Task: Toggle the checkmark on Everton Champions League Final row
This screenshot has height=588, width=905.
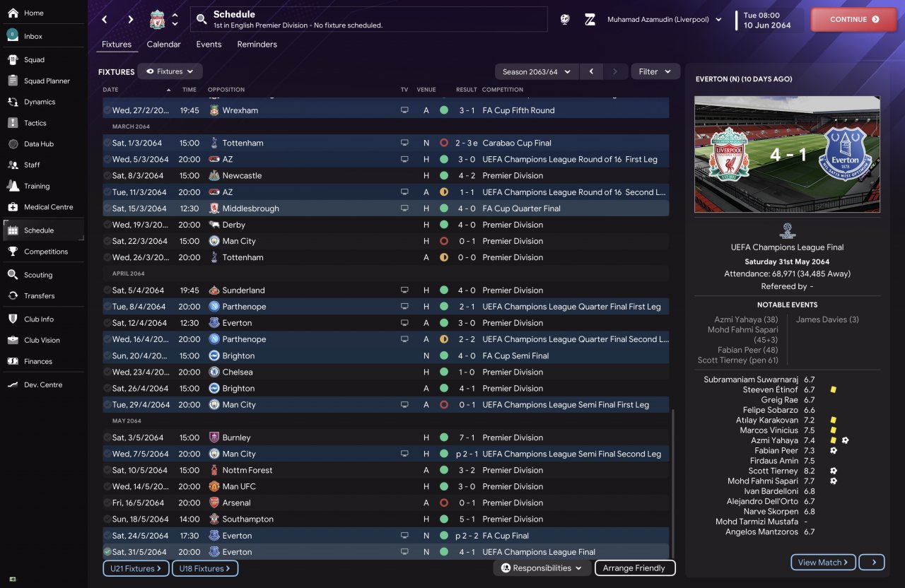Action: (107, 552)
